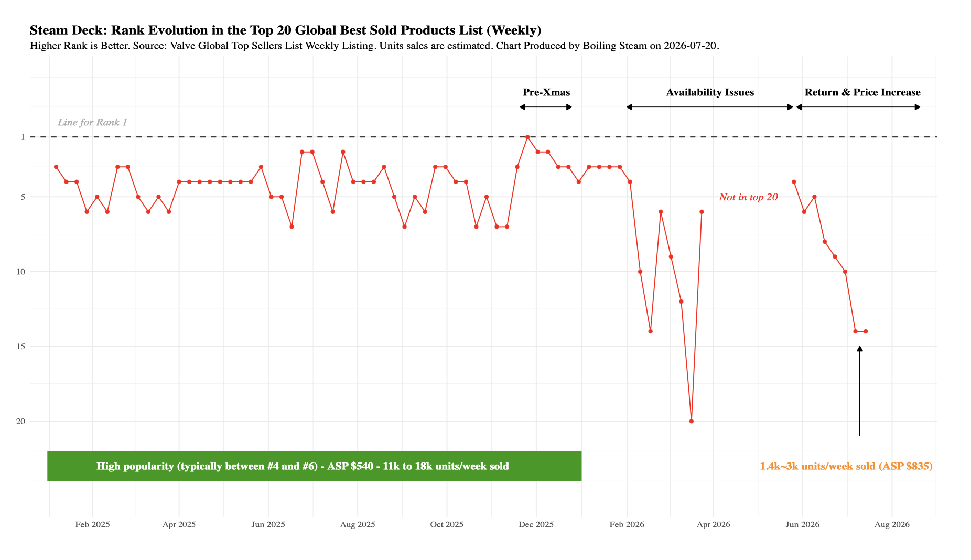
Task: Click the Pre-Xmas label
Action: (546, 92)
